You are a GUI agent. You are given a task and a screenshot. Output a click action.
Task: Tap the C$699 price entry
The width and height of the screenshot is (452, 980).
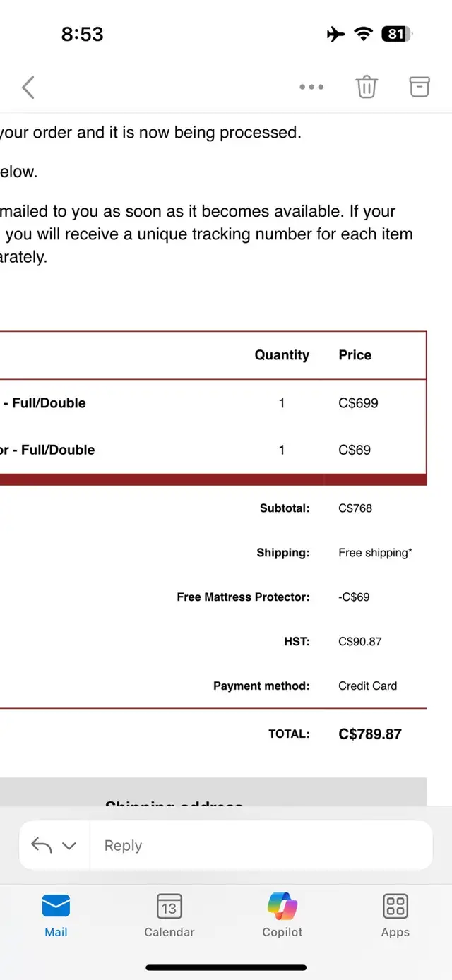[x=358, y=403]
